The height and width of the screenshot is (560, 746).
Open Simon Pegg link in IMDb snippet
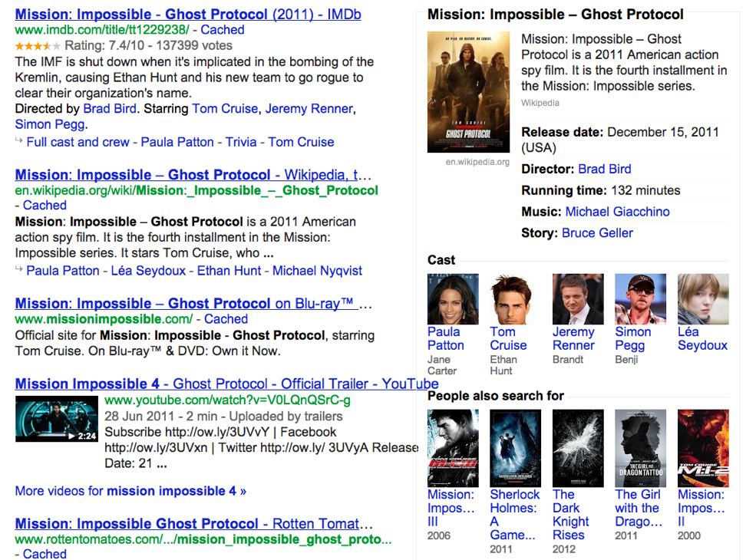(x=51, y=124)
